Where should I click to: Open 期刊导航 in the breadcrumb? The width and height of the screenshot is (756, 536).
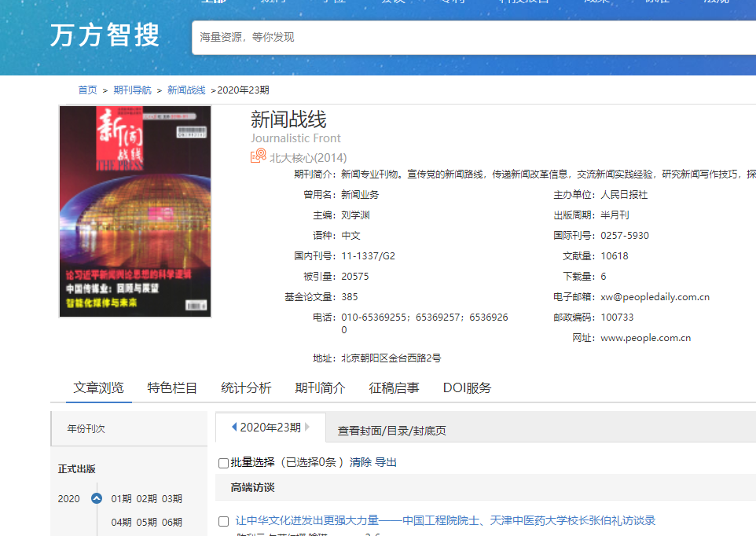(x=132, y=90)
